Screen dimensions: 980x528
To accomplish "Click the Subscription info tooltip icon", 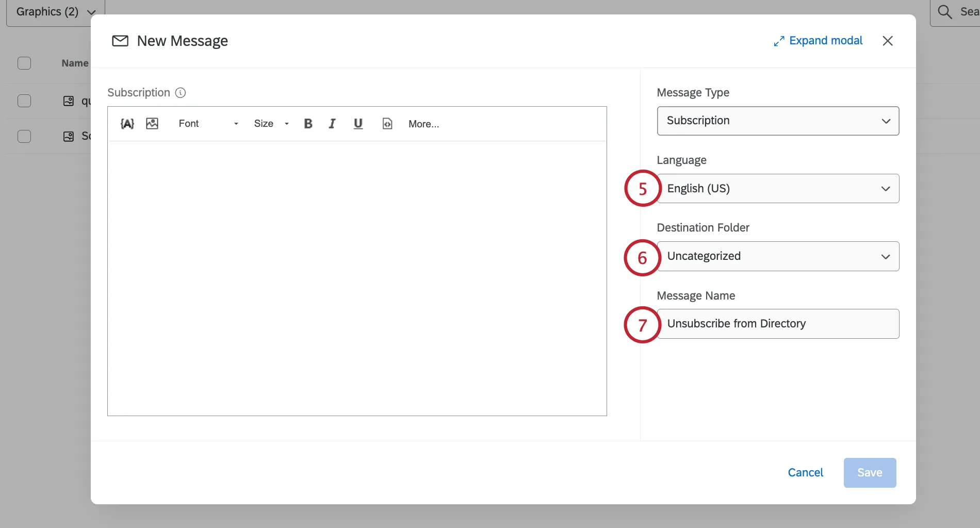I will (180, 93).
